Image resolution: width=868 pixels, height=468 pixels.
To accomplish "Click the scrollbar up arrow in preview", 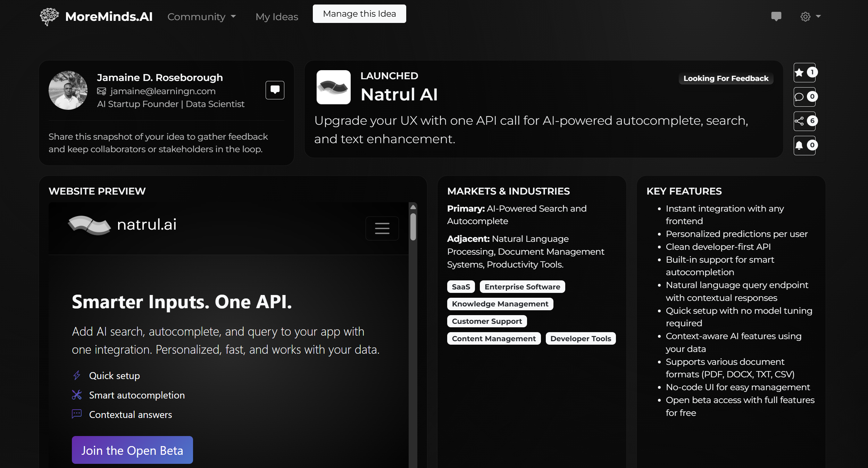I will click(413, 207).
